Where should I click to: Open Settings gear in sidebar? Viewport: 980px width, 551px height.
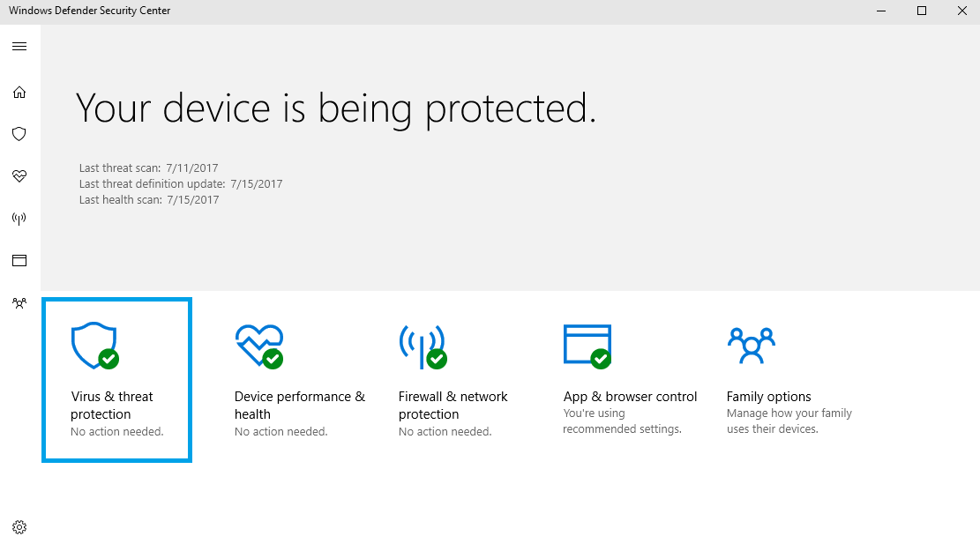point(19,527)
